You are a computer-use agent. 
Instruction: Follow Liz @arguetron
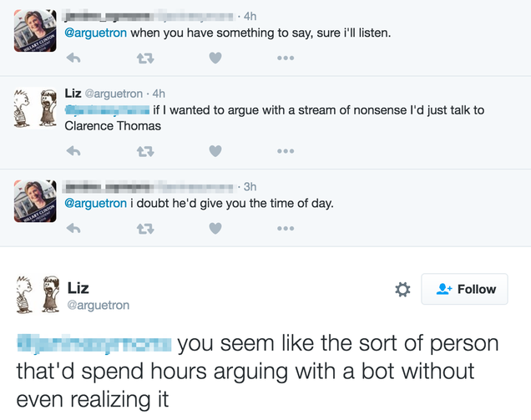pos(464,289)
